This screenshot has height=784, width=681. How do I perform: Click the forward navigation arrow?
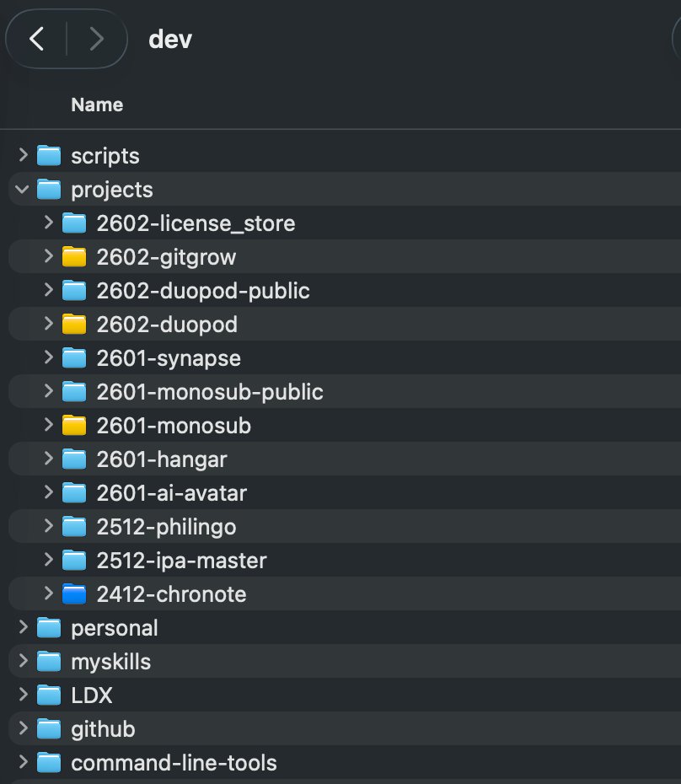(96, 39)
